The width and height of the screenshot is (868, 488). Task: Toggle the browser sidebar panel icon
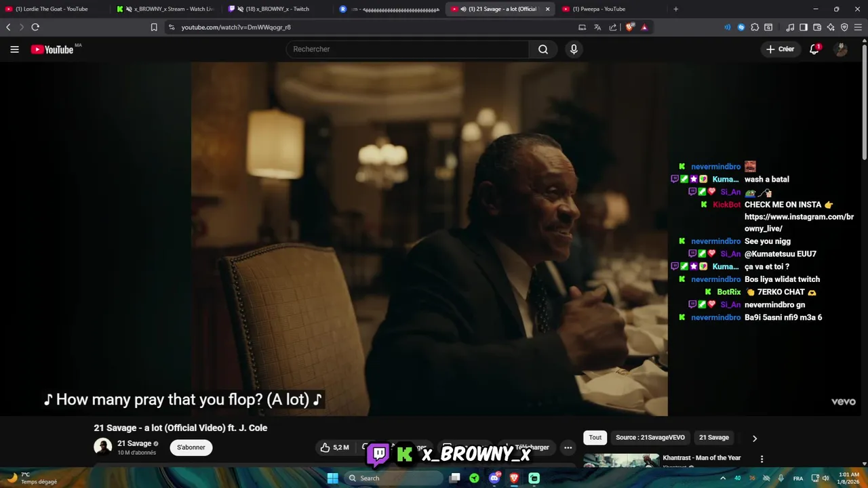pyautogui.click(x=804, y=27)
